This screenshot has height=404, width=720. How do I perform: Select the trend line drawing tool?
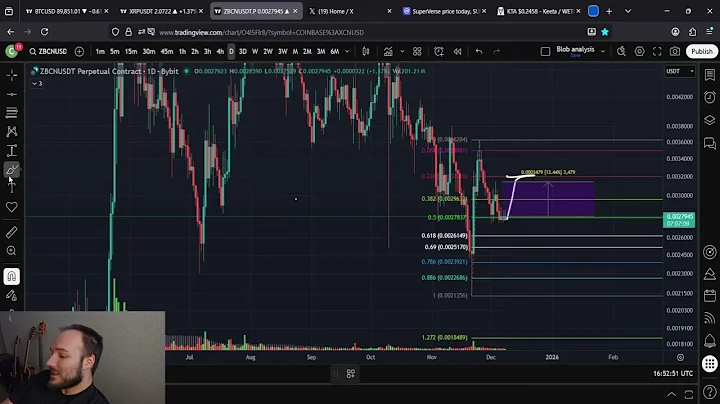click(x=12, y=94)
